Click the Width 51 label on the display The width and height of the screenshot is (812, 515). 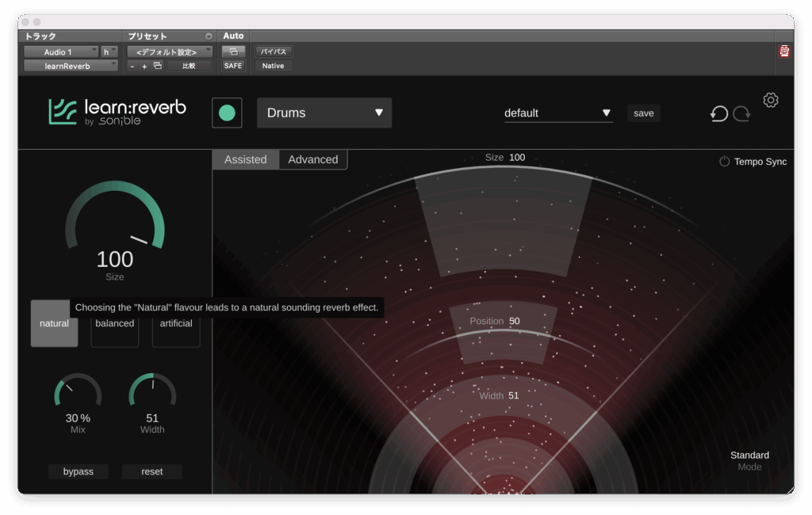point(499,395)
